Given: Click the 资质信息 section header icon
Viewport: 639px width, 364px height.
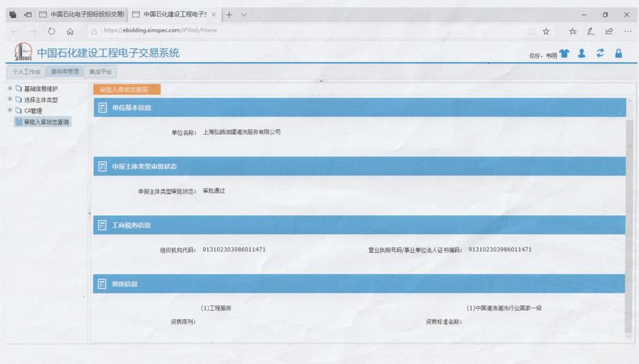Looking at the screenshot, I should click(x=102, y=284).
